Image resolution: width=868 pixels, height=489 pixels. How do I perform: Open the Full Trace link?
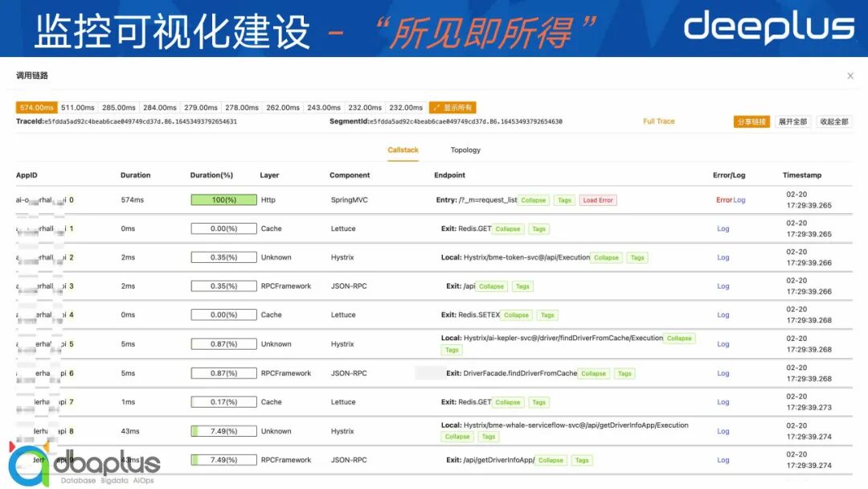659,121
